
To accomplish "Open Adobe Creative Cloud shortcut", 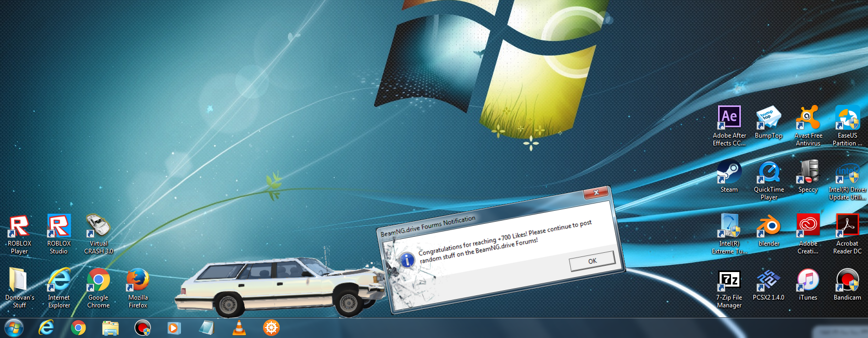I will (x=808, y=234).
